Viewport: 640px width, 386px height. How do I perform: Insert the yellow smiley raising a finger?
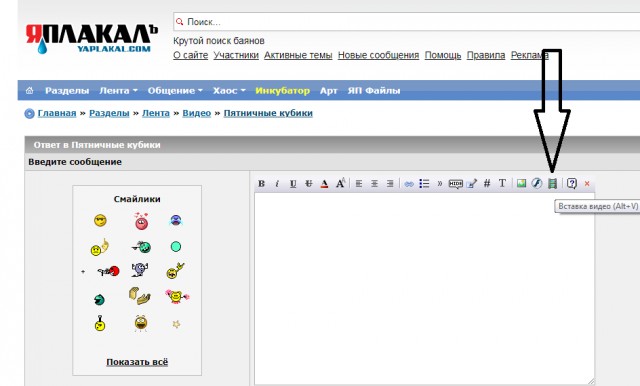pos(99,247)
